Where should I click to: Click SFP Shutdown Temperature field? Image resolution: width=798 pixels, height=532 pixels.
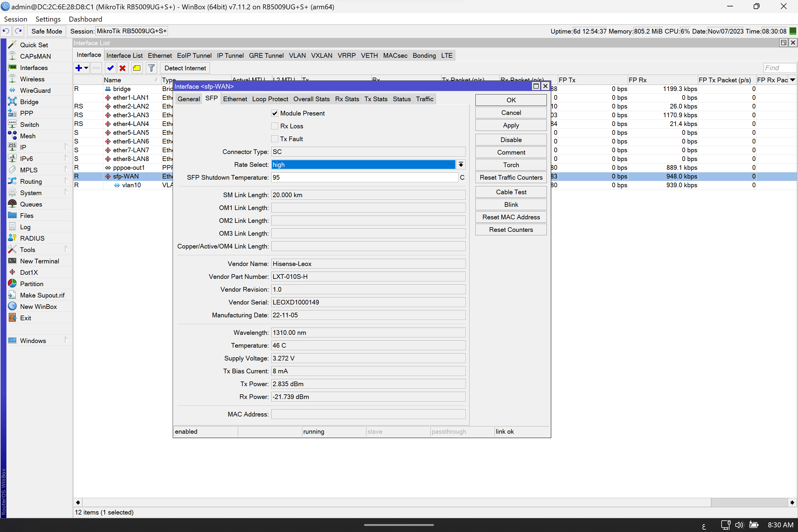point(364,177)
